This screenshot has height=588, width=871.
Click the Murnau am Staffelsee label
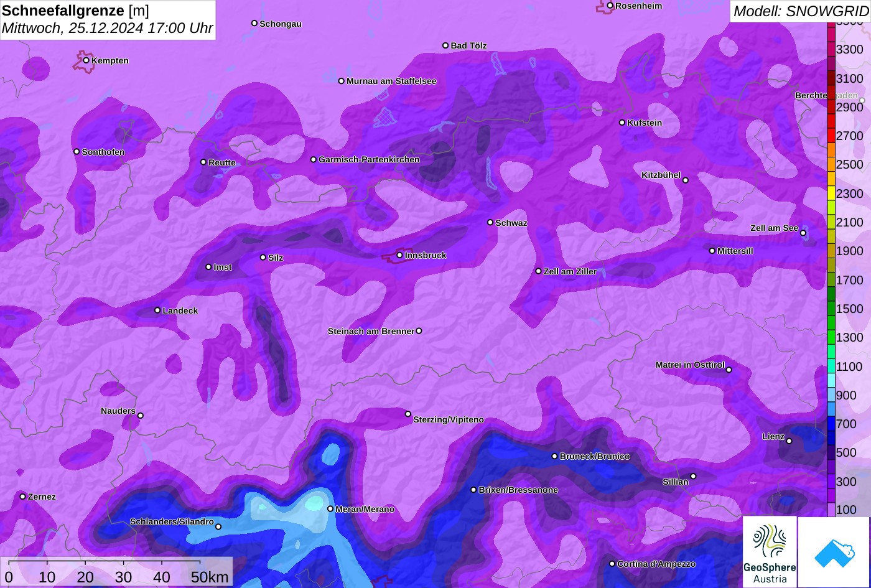(391, 82)
